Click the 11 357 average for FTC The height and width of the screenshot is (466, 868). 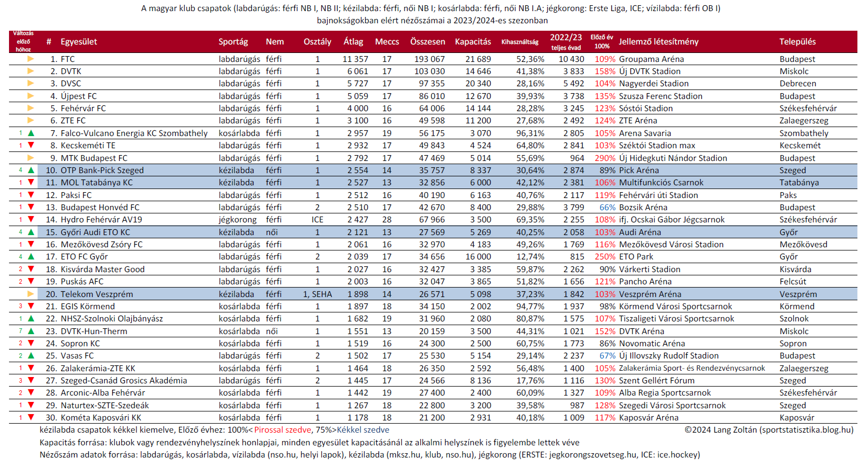coord(355,59)
